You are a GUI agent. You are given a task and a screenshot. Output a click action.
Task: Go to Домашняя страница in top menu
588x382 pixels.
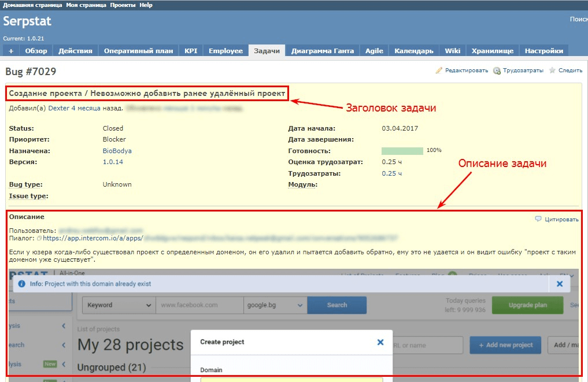pyautogui.click(x=32, y=5)
